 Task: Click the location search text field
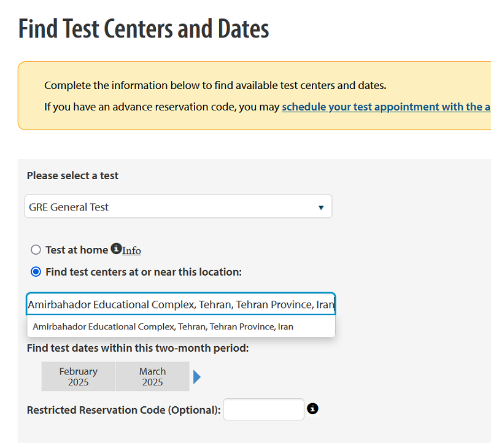[x=181, y=304]
